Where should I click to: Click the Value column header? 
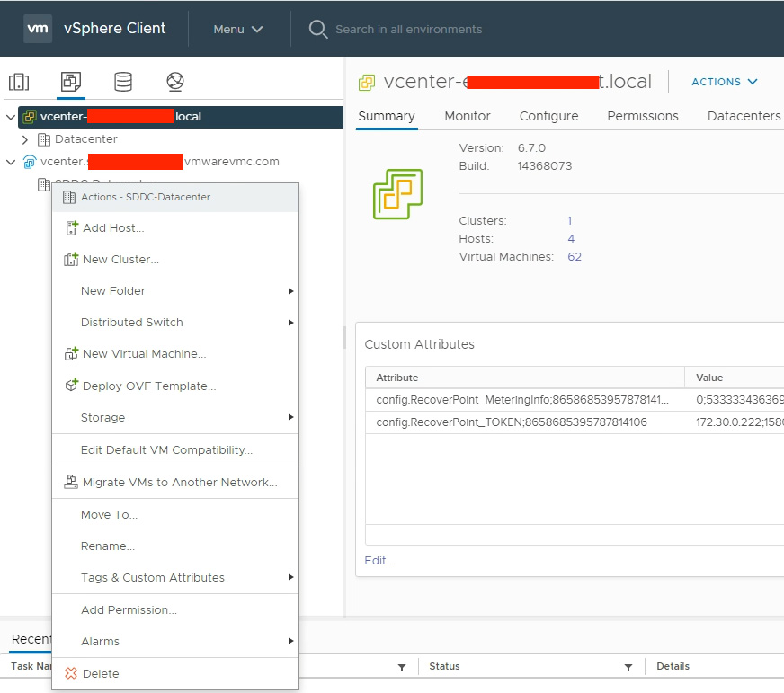click(x=734, y=378)
